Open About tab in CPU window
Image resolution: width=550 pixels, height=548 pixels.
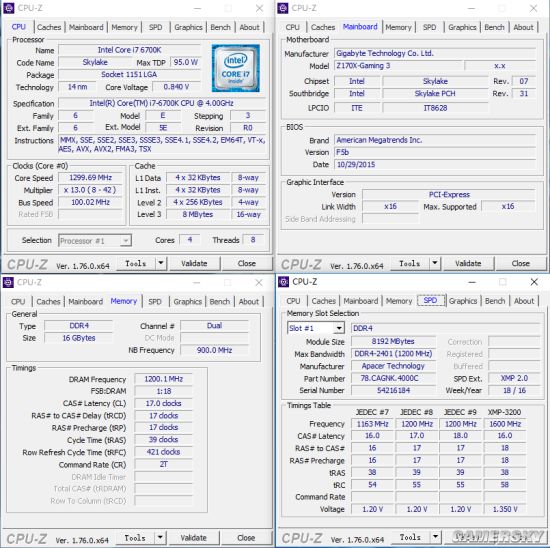[x=249, y=27]
